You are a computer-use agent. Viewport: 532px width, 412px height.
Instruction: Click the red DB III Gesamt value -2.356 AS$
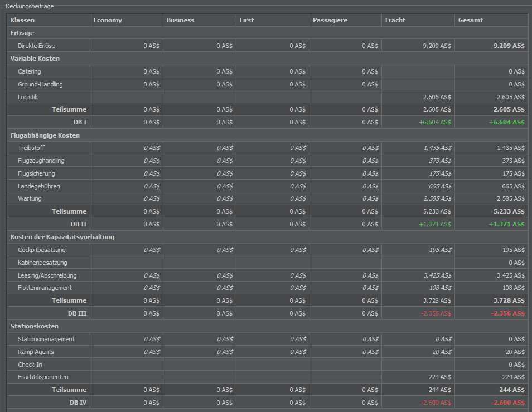507,313
